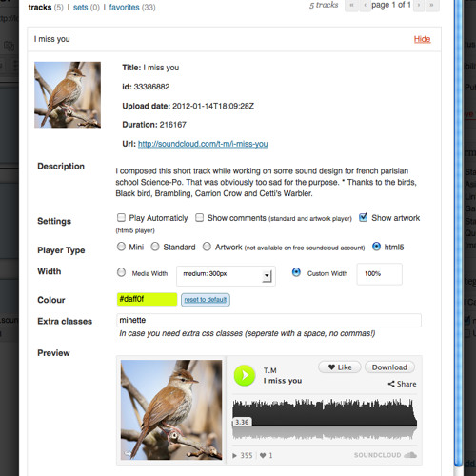This screenshot has width=476, height=476.
Task: Click the previous page arrow
Action: coord(365,5)
